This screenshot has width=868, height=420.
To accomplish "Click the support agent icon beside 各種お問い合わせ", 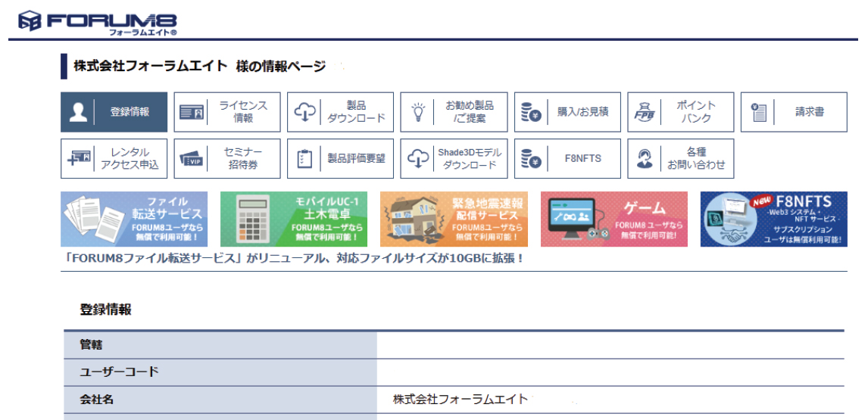I will pos(645,159).
